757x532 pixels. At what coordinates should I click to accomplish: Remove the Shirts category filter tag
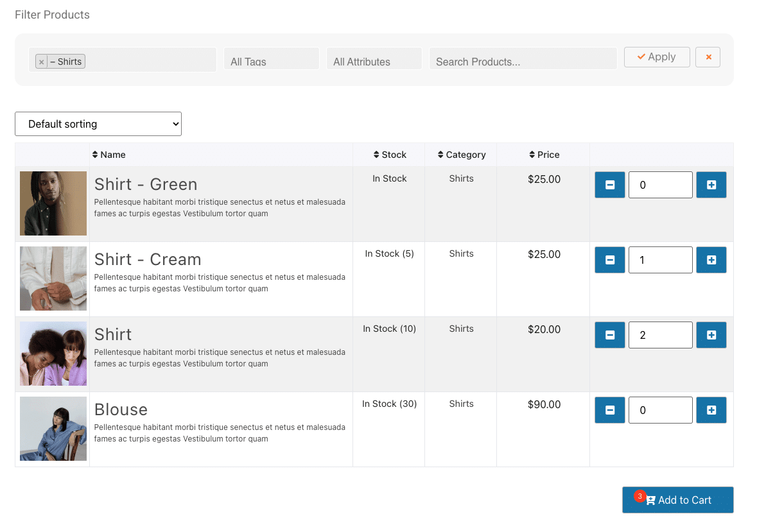[42, 62]
